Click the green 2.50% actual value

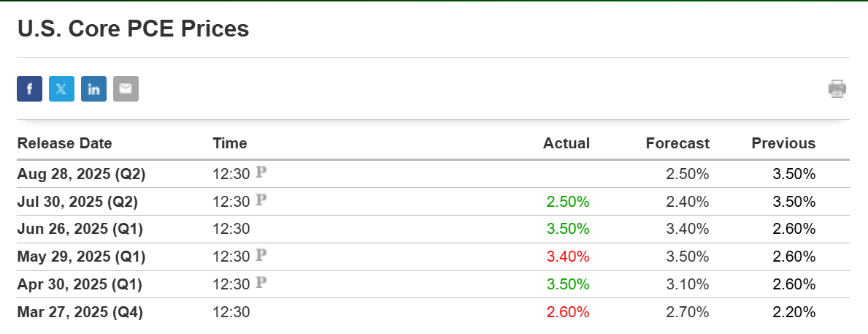click(x=568, y=202)
